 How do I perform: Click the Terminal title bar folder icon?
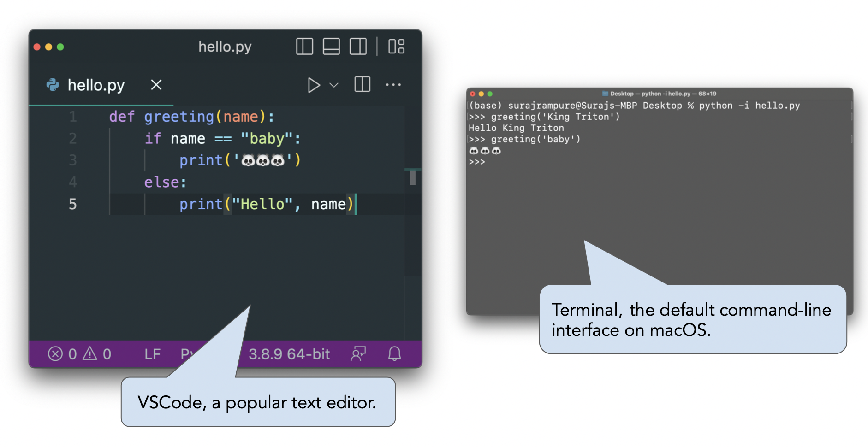coord(605,94)
